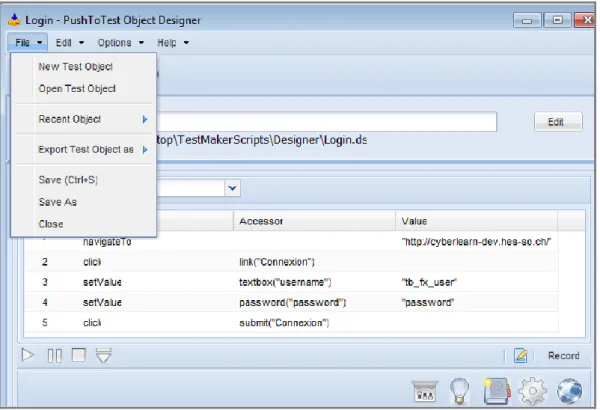Click the "tb_fx_user" value cell
The width and height of the screenshot is (600, 410).
coord(429,282)
